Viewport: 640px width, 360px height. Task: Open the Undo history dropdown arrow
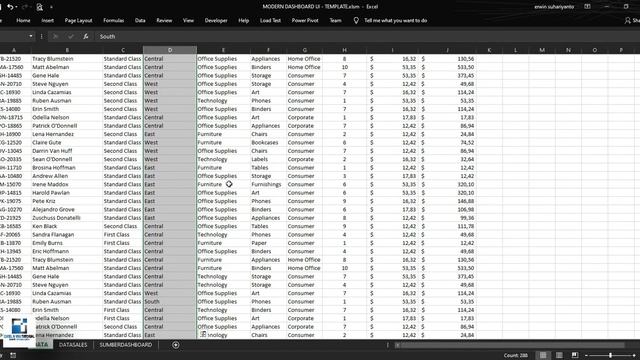pos(16,7)
